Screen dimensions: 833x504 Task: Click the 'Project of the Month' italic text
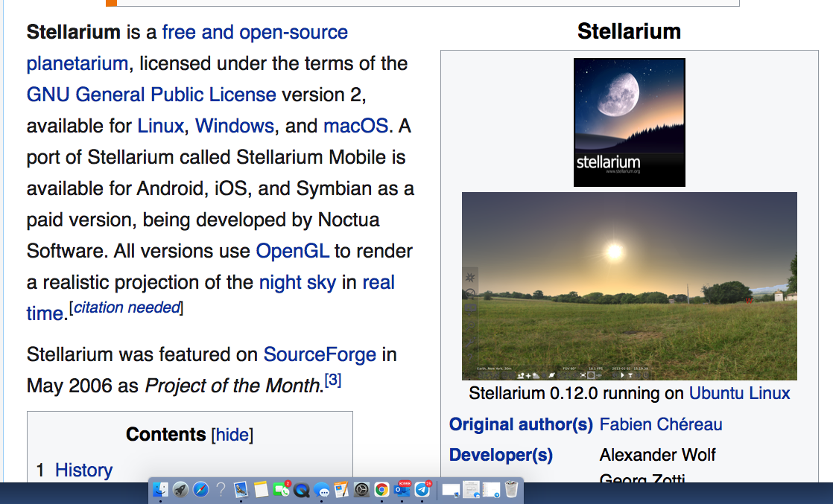[234, 386]
